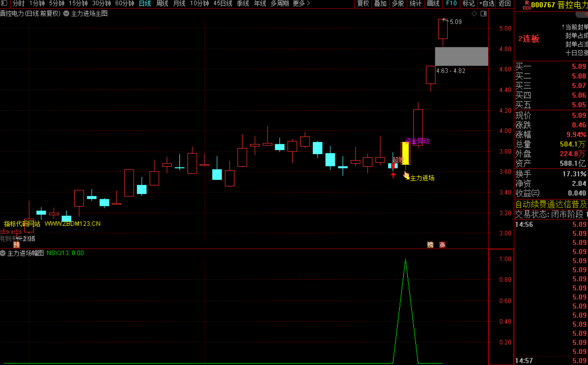Click the F10 company info button
This screenshot has height=365, width=588.
point(451,4)
